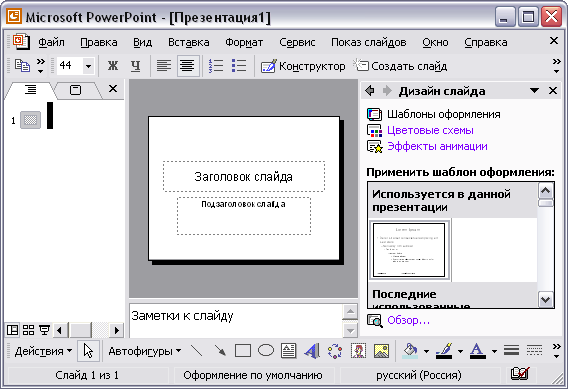The image size is (568, 389).
Task: Click the Copy icon in the toolbar
Action: coord(22,66)
